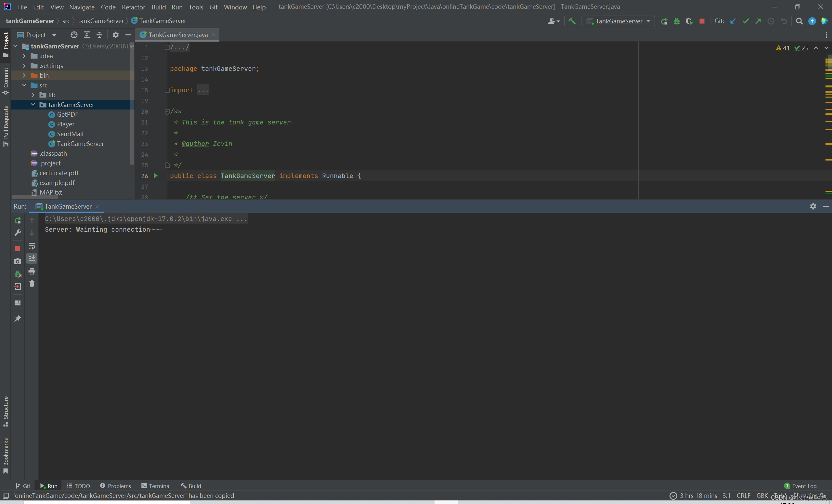Select the SendMail class in project tree
Image resolution: width=832 pixels, height=504 pixels.
coord(70,134)
